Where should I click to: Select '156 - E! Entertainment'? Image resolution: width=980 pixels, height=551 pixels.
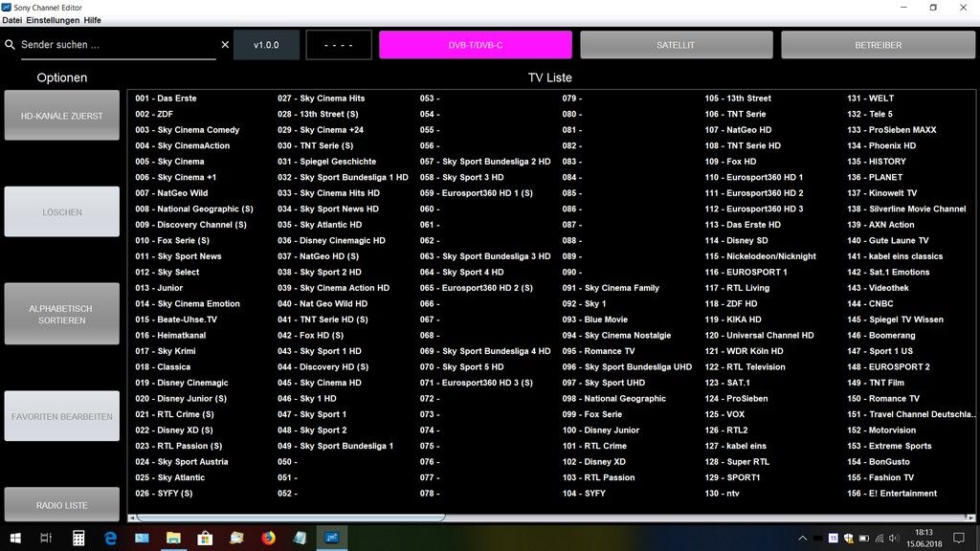point(892,493)
